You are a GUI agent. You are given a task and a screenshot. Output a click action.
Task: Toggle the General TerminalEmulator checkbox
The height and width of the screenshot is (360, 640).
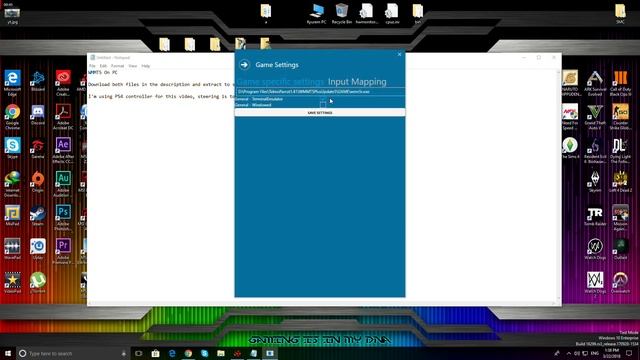pos(322,99)
